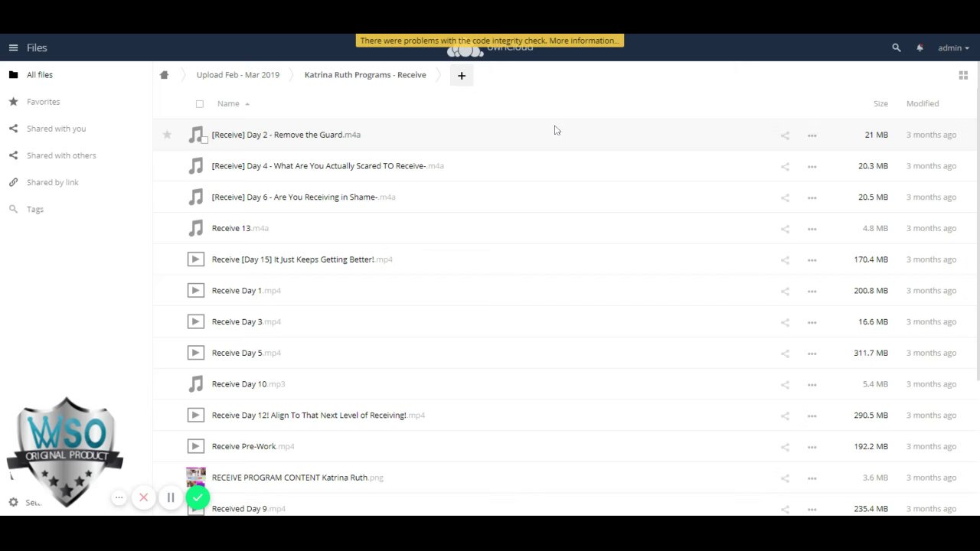Finish recording with green checkmark
This screenshot has width=980, height=551.
tap(198, 498)
